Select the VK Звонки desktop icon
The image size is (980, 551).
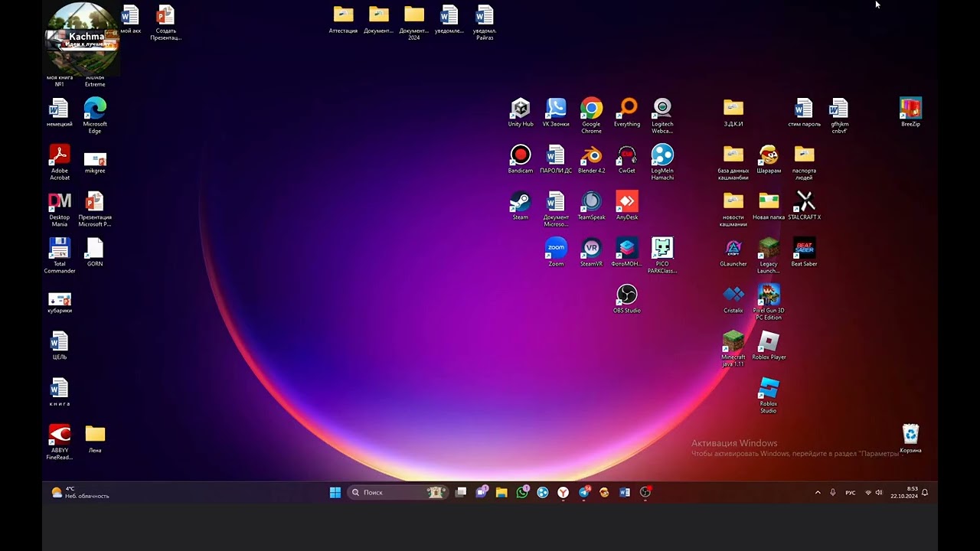pos(556,112)
